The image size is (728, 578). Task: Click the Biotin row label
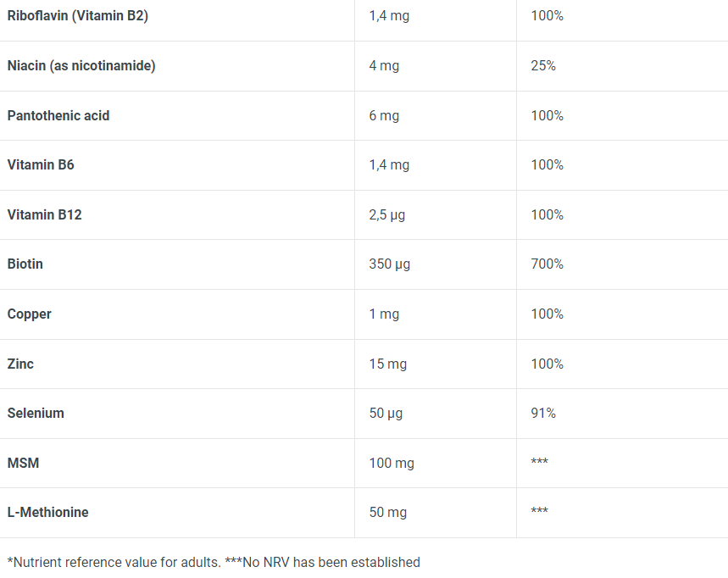point(25,264)
